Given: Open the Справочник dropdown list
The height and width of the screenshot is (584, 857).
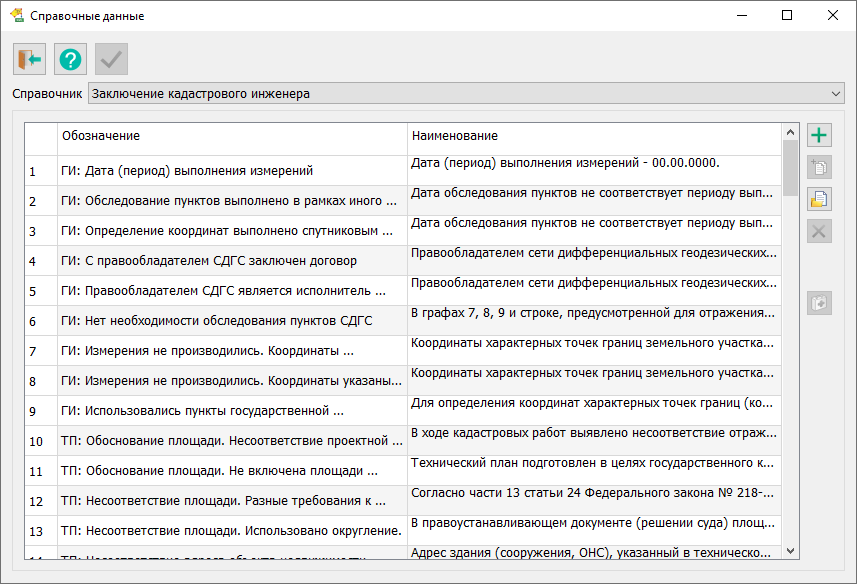Looking at the screenshot, I should [x=836, y=94].
